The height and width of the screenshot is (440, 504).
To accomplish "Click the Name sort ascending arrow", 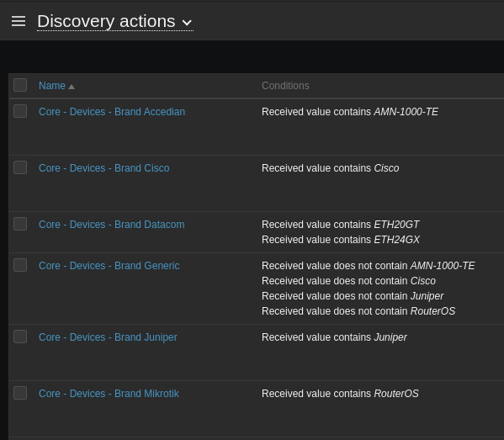I will click(72, 87).
